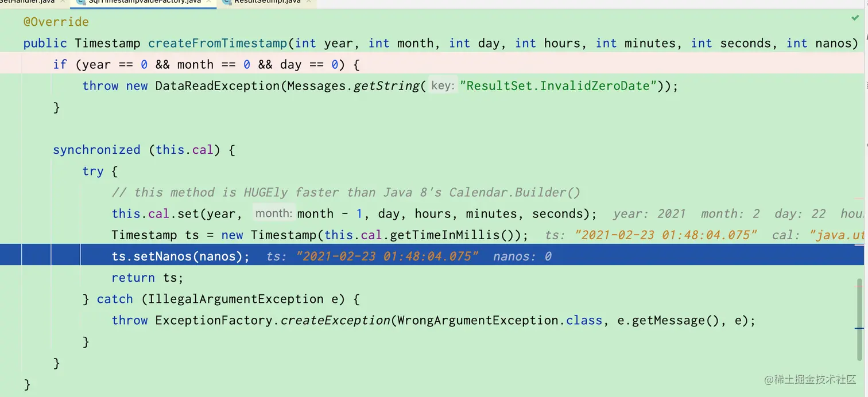Click IllegalArgumentException in the catch clause
Screen dimensions: 868x397
[x=236, y=299]
